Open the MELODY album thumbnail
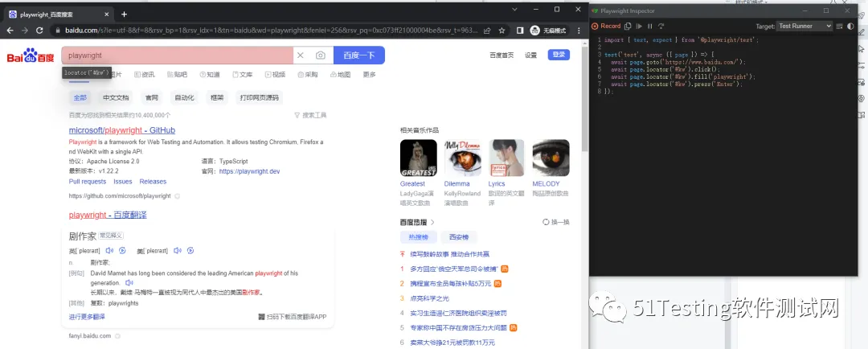This screenshot has height=349, width=868. [x=551, y=158]
